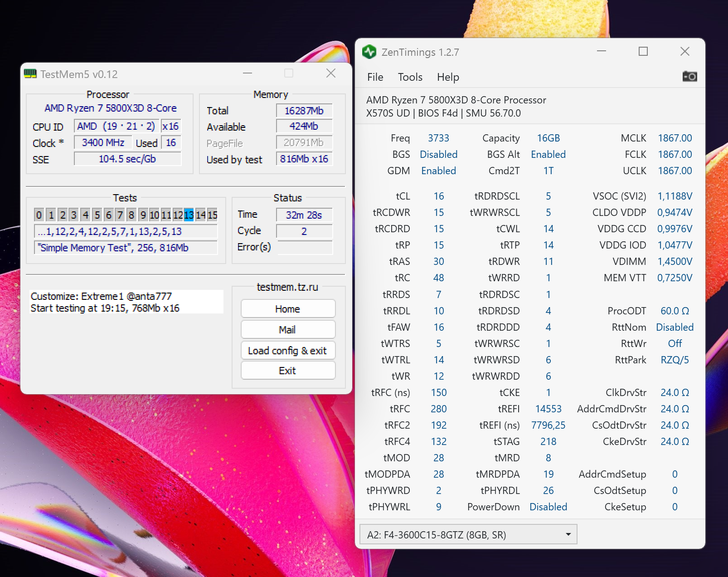Image resolution: width=728 pixels, height=577 pixels.
Task: Click the tPHYRDL value 26
Action: [548, 490]
